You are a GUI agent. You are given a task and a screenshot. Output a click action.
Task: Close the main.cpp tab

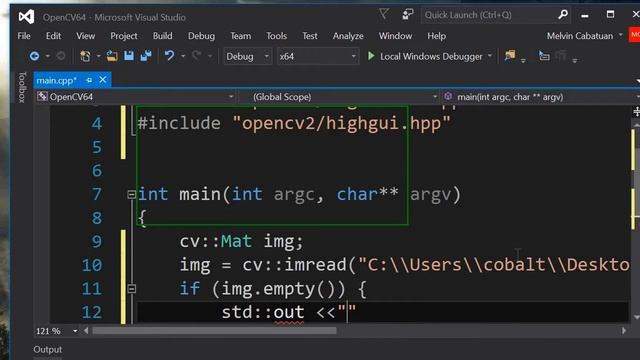(103, 80)
